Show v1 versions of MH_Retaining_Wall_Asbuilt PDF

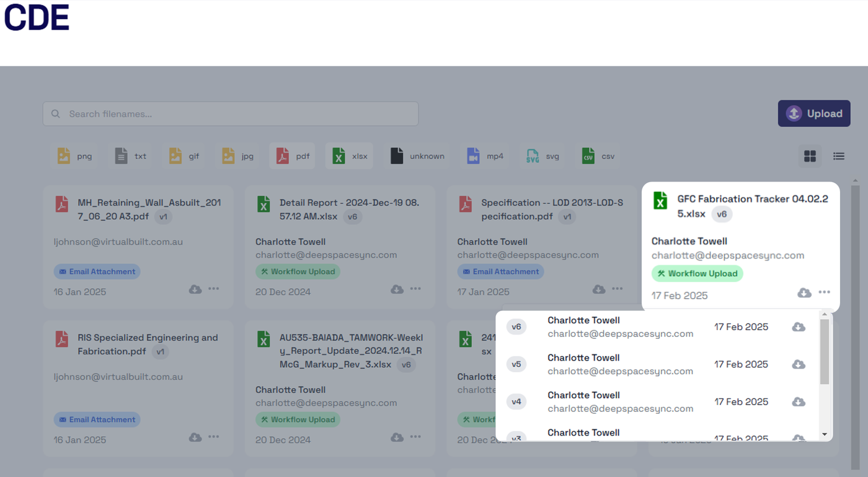click(x=163, y=217)
